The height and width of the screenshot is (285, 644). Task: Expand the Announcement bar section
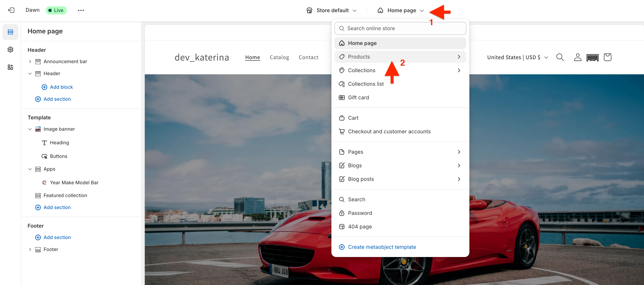[x=30, y=61]
